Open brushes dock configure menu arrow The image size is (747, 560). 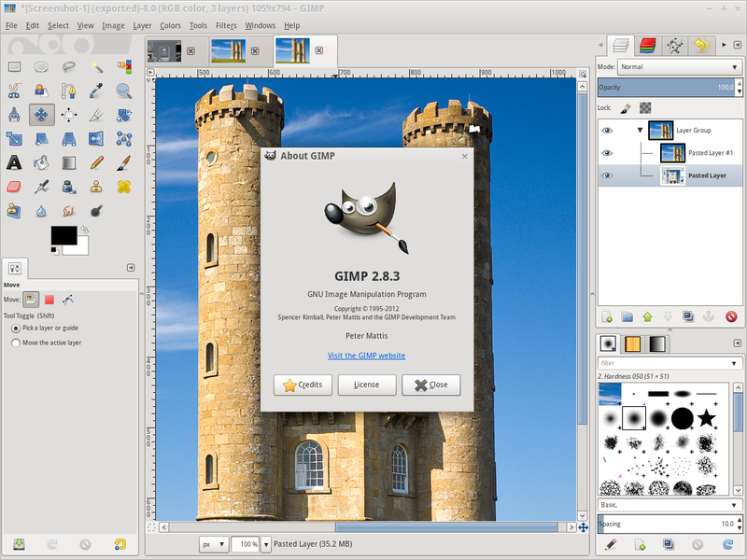click(x=737, y=343)
